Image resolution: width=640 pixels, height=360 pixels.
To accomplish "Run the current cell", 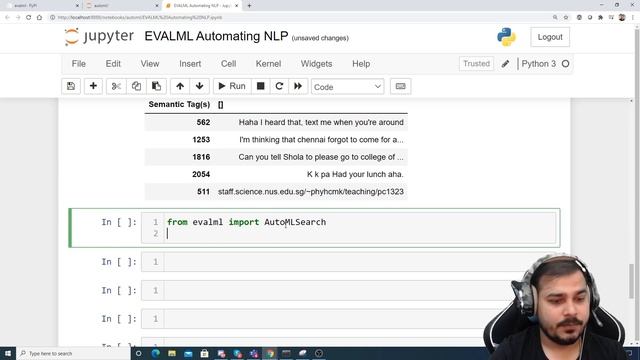I will pos(232,86).
